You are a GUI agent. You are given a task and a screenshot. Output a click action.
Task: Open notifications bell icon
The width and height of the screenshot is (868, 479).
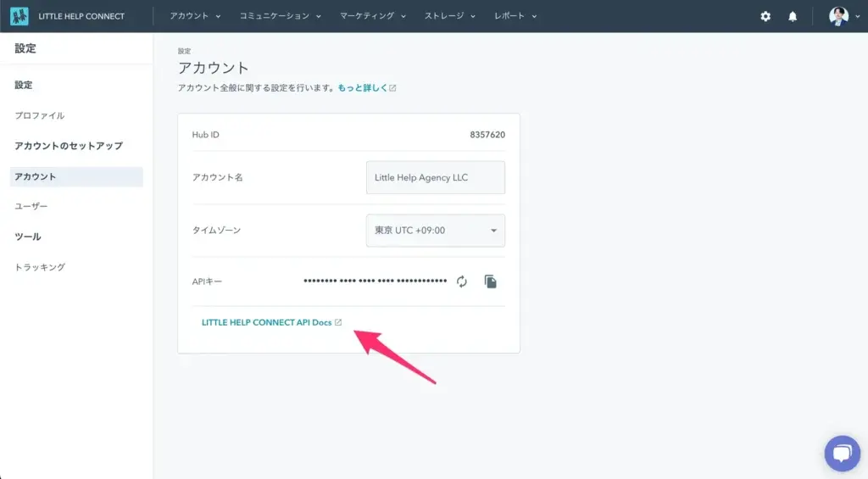pyautogui.click(x=793, y=16)
